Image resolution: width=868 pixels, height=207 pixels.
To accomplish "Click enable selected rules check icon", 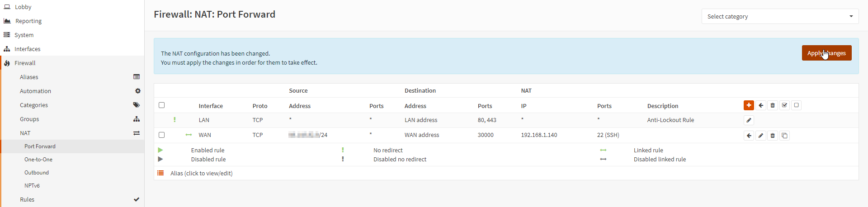I will point(785,105).
